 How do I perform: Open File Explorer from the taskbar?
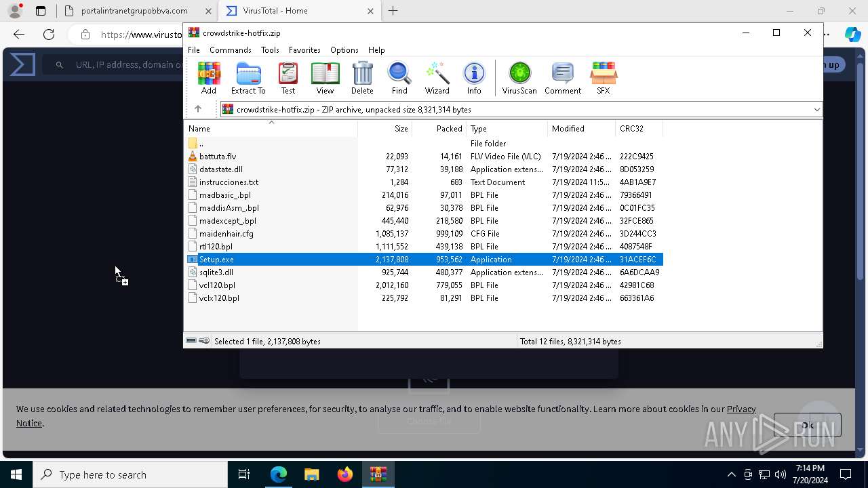pyautogui.click(x=311, y=474)
